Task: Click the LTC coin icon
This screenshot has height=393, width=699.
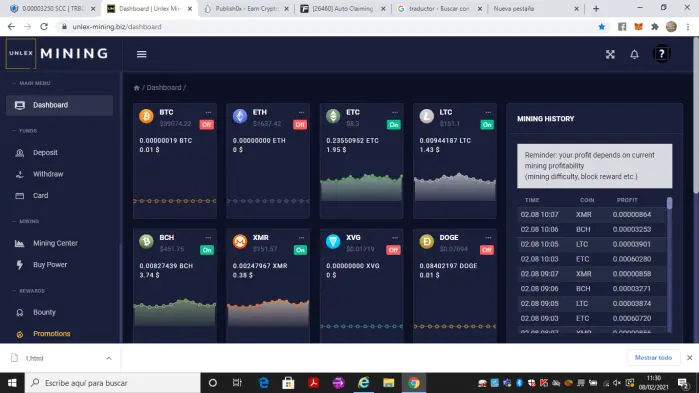Action: 427,116
